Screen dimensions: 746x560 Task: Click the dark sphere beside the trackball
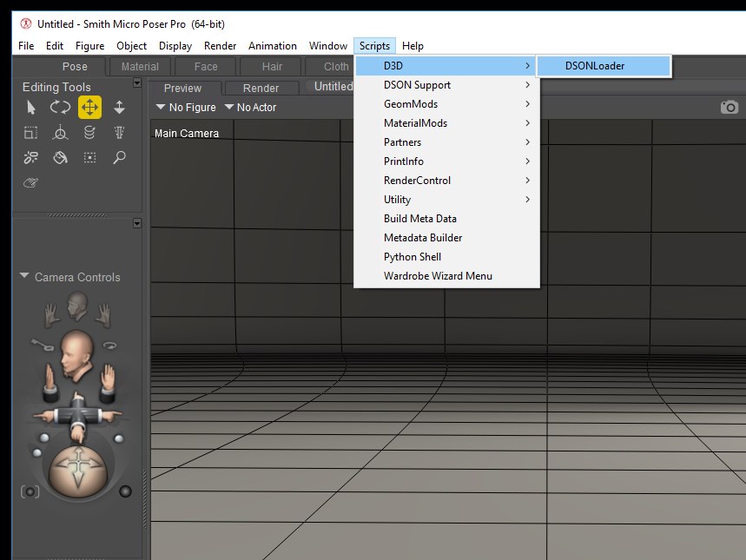coord(126,491)
